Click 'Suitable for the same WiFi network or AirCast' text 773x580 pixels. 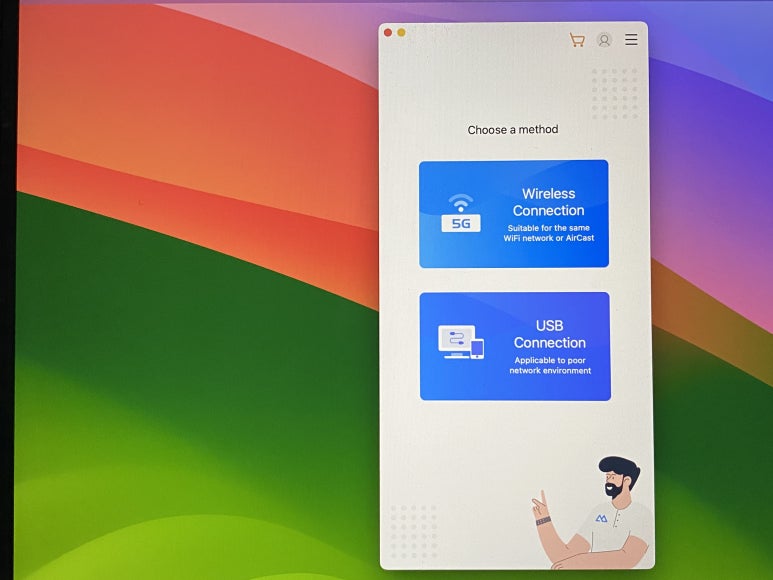pos(549,233)
